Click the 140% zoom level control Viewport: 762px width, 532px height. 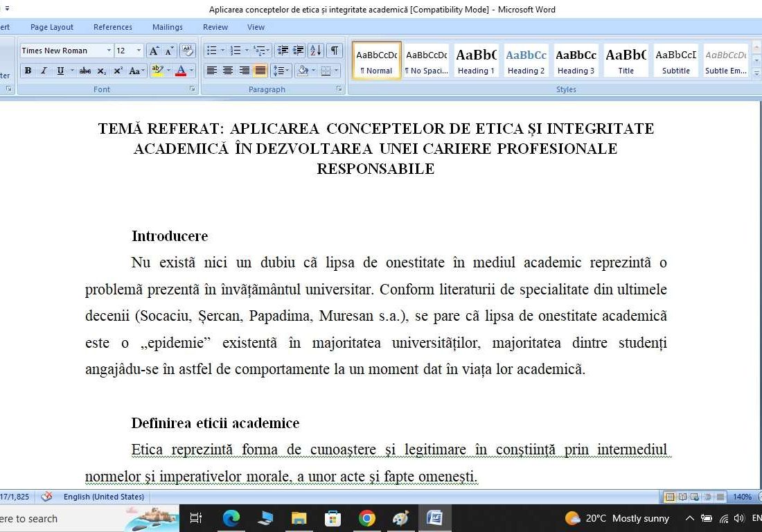pyautogui.click(x=743, y=497)
